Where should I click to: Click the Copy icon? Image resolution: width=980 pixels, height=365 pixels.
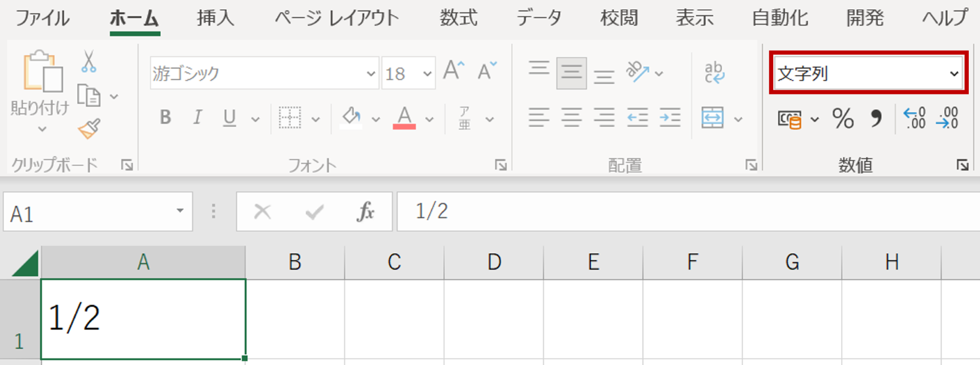89,96
